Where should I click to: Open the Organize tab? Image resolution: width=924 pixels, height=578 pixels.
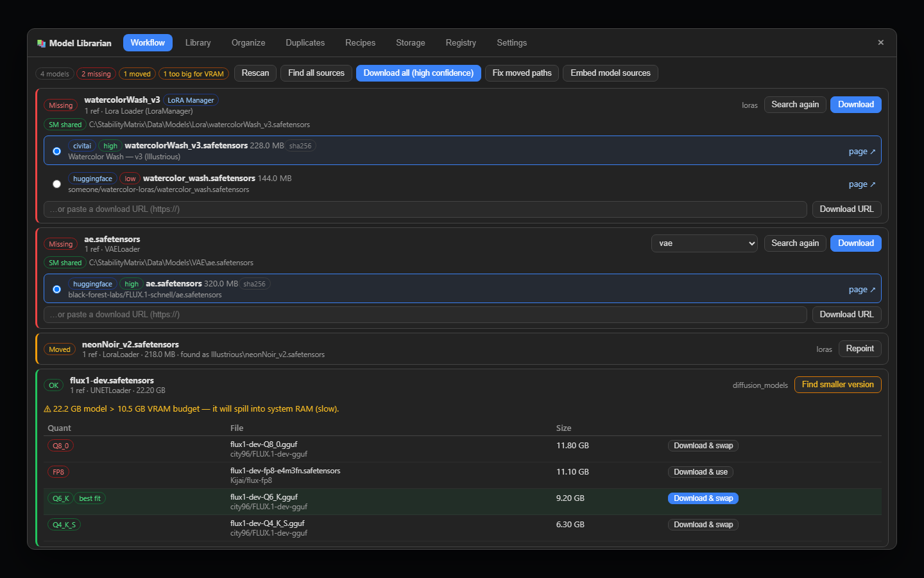click(248, 42)
